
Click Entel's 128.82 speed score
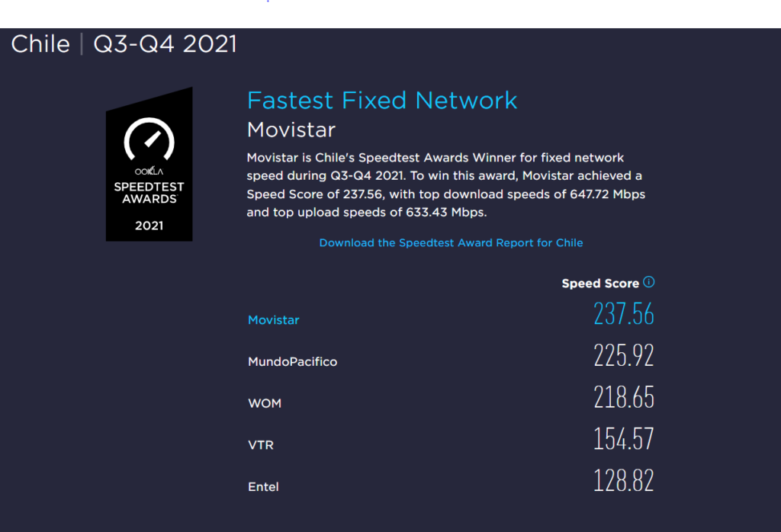click(624, 482)
